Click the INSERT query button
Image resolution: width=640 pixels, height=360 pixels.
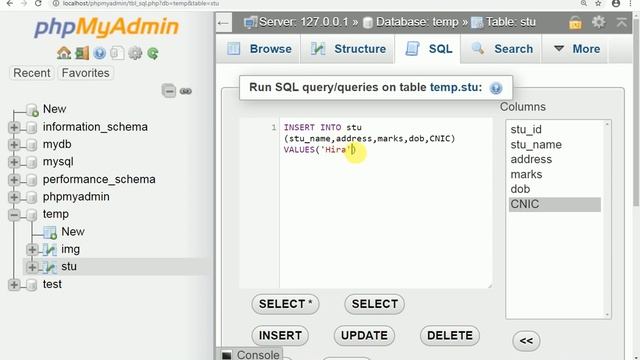(x=280, y=336)
